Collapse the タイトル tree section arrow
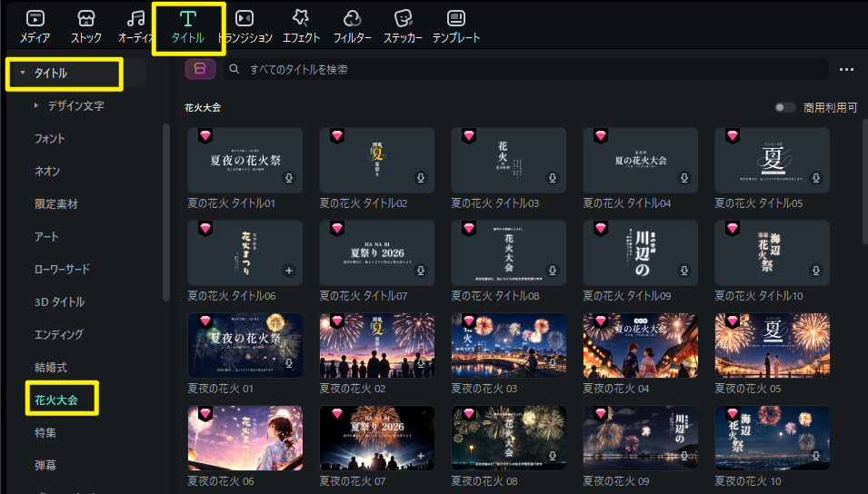 tap(23, 73)
